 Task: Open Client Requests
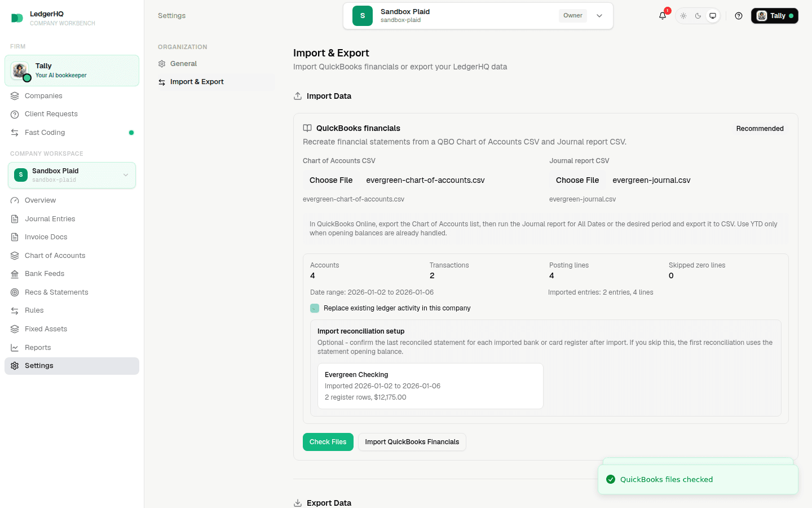pos(72,114)
